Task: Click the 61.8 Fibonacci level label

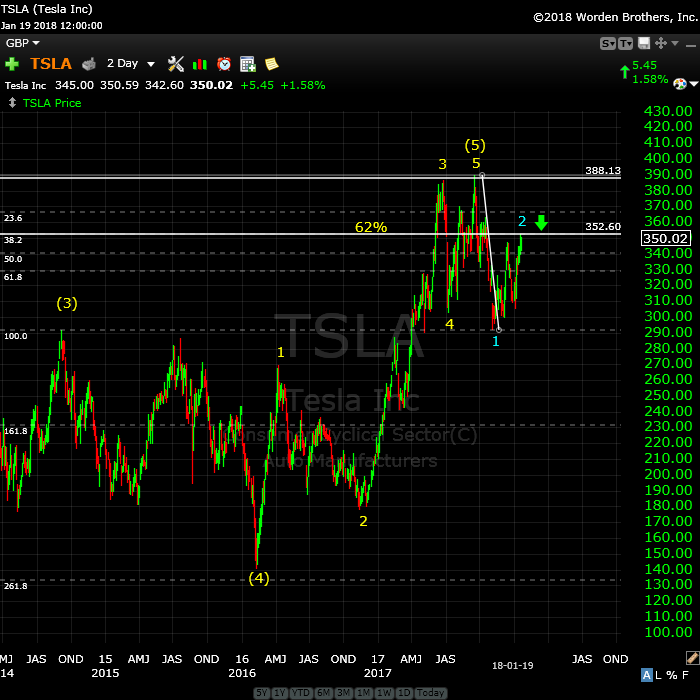Action: coord(13,277)
